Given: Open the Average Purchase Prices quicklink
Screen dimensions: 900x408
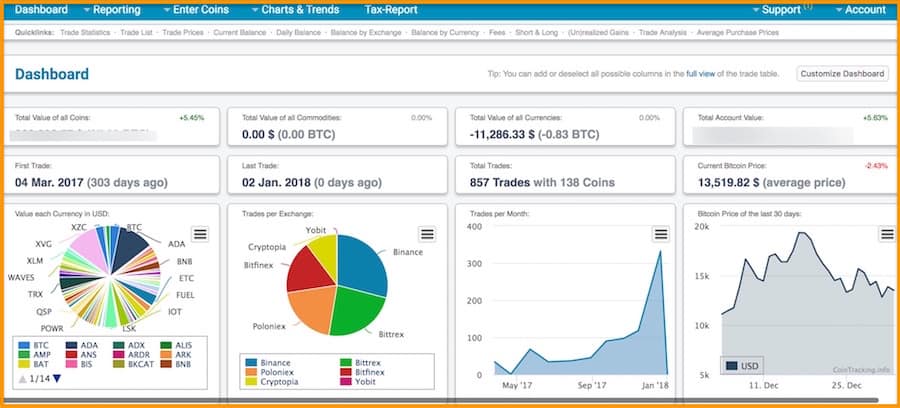Looking at the screenshot, I should click(x=738, y=33).
